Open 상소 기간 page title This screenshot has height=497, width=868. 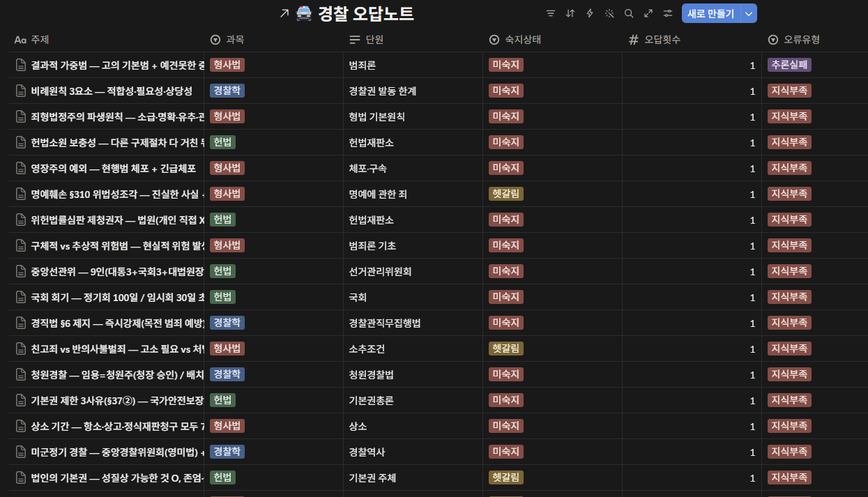tap(117, 426)
